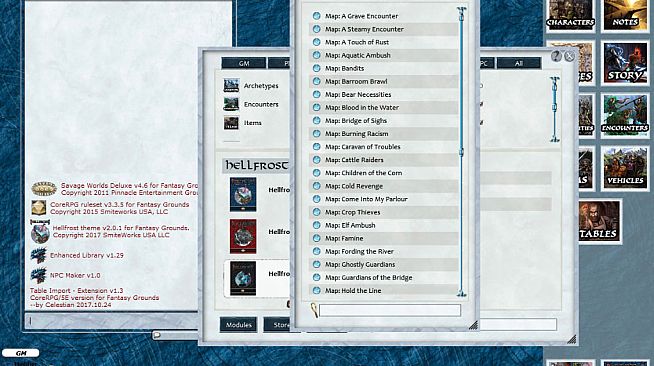The height and width of the screenshot is (366, 654).
Task: Click the link icon for Map: Cold Revenge
Action: tap(317, 186)
